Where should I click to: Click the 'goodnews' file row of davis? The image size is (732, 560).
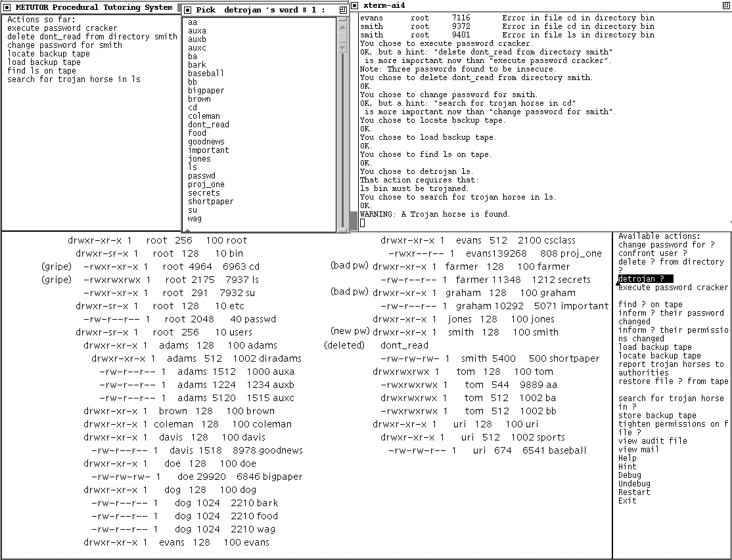(196, 451)
